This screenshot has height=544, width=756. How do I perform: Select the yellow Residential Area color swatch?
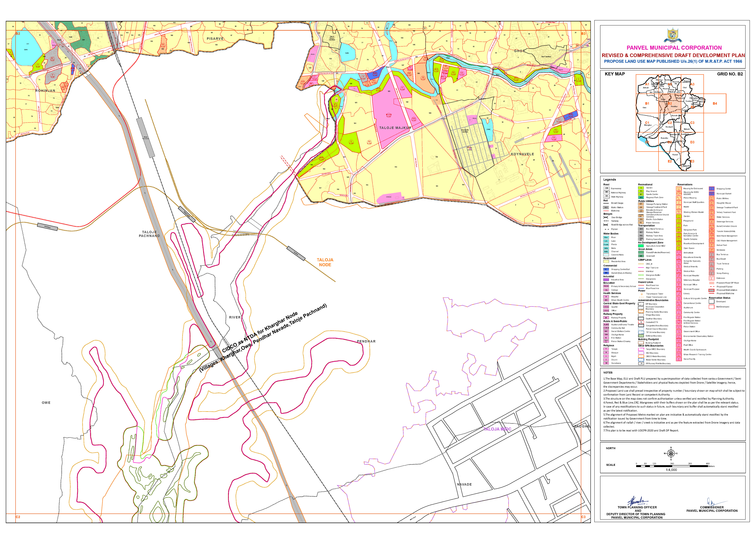click(x=606, y=262)
